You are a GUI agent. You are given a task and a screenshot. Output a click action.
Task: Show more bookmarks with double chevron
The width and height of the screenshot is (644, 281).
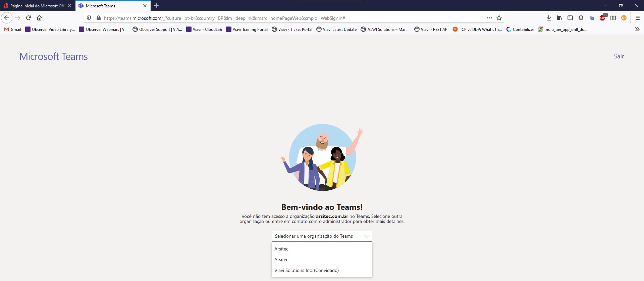637,29
